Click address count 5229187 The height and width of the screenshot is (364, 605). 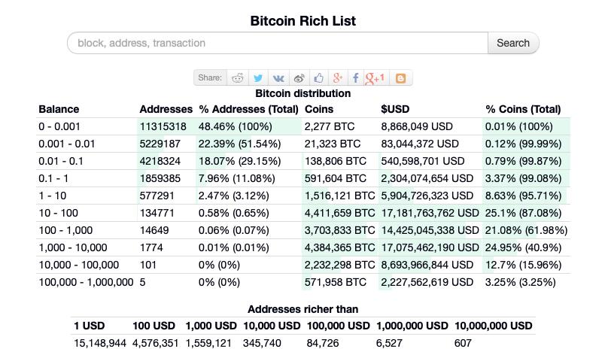click(160, 144)
